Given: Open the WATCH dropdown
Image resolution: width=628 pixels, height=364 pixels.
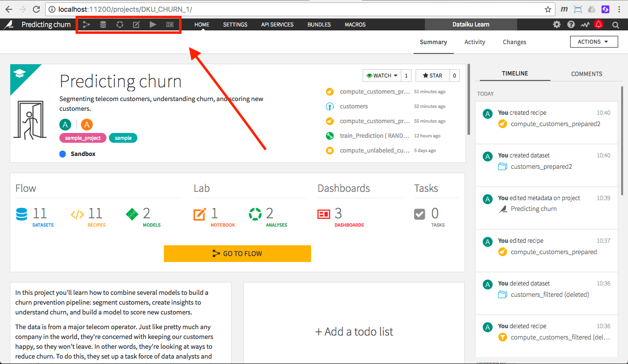Looking at the screenshot, I should (382, 76).
